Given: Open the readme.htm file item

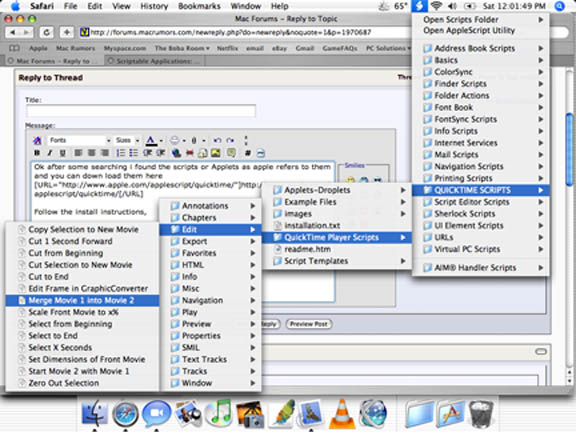Looking at the screenshot, I should pyautogui.click(x=336, y=249).
